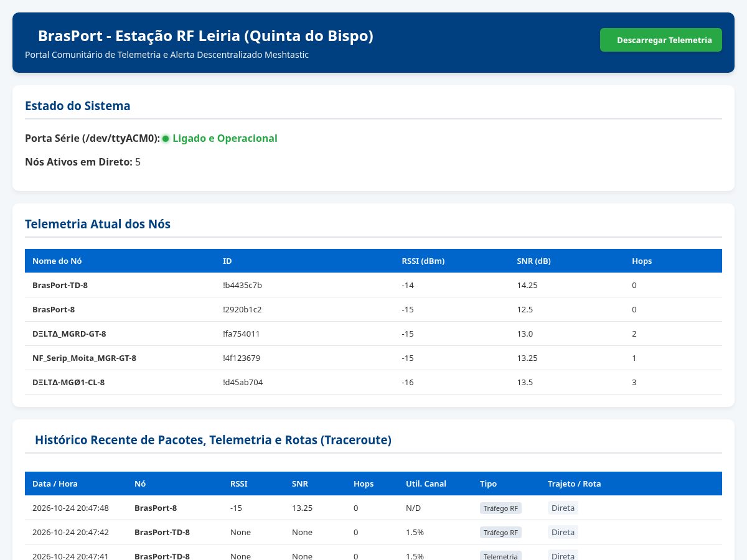Select the 'Ligado e Operacional' status text
747x560 pixels.
[225, 138]
